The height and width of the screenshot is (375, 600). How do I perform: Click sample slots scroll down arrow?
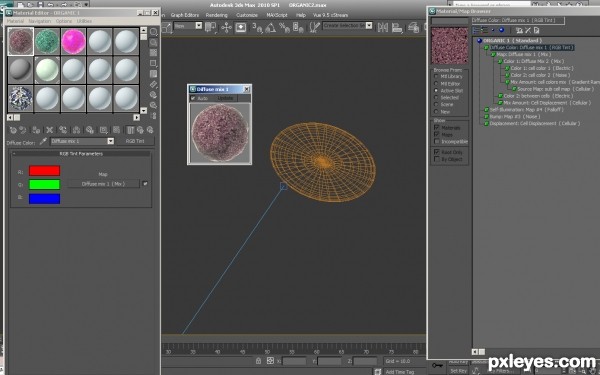[x=143, y=111]
